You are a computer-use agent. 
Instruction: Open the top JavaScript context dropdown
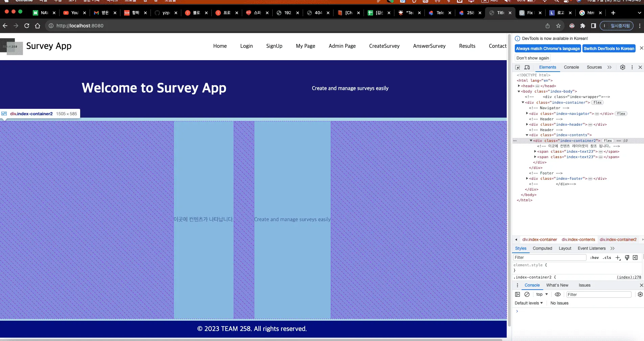[x=542, y=294]
